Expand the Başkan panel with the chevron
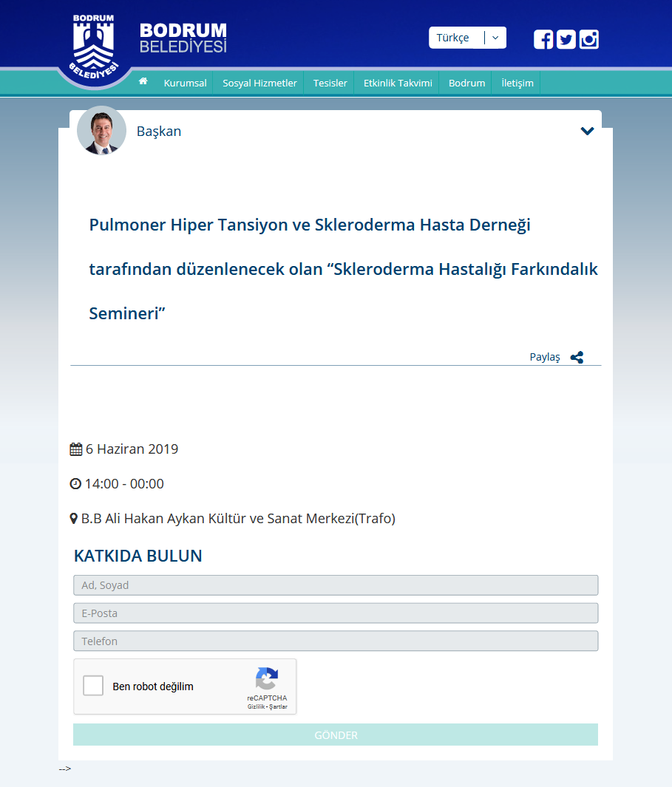 (587, 131)
